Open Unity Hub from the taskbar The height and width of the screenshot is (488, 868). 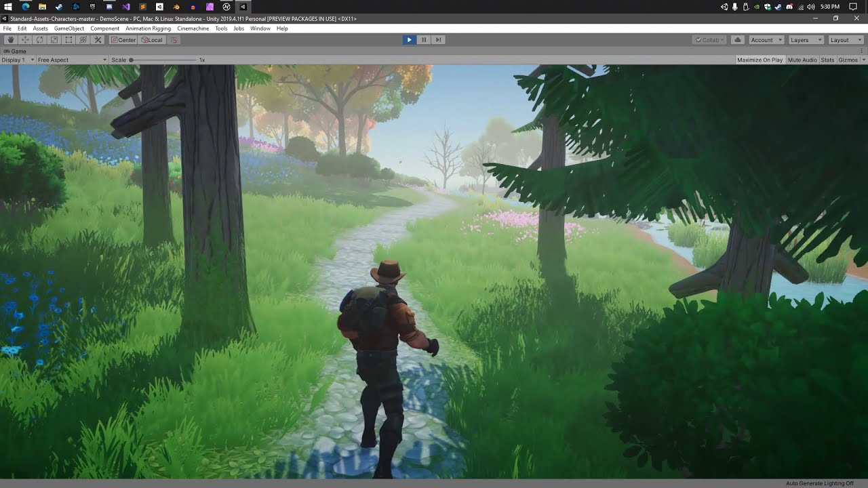tap(159, 7)
